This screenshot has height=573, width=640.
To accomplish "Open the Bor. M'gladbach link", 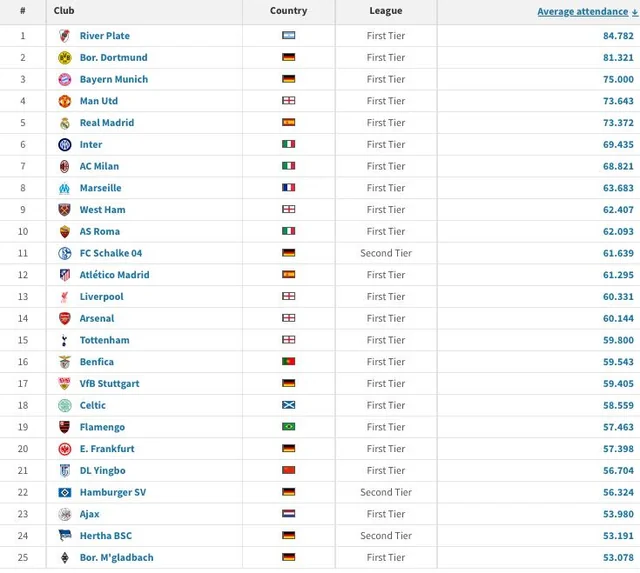I will coord(117,558).
